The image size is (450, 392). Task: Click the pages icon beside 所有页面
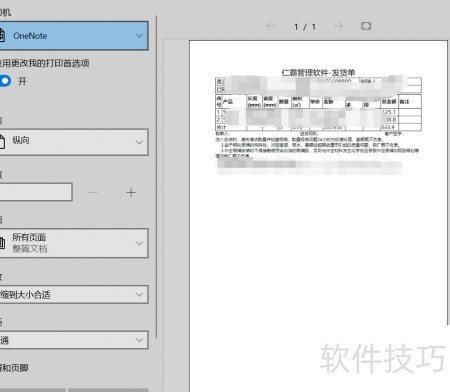tap(2, 243)
